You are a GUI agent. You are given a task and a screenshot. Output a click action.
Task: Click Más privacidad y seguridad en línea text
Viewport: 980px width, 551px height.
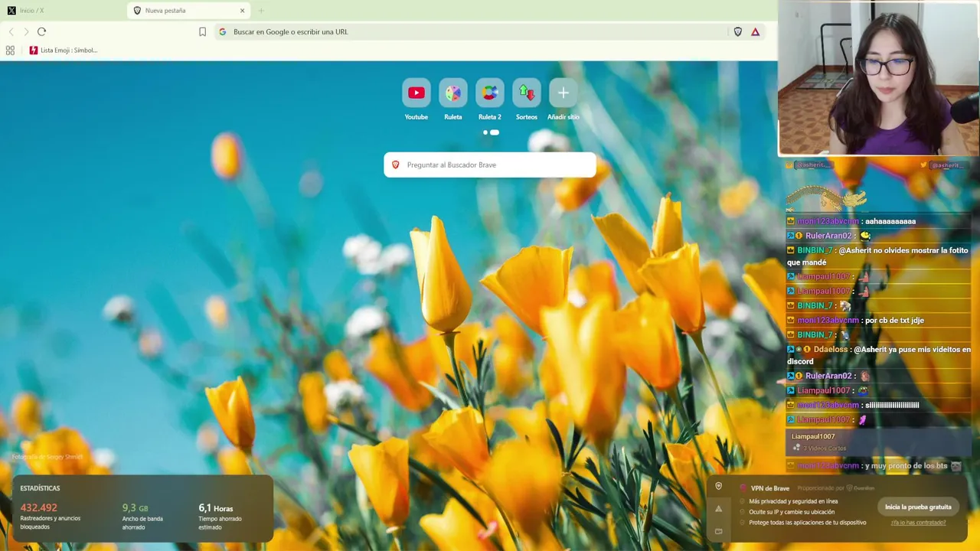click(793, 501)
